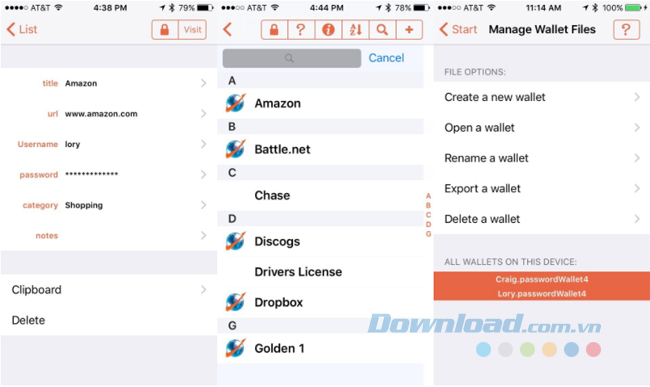Tap back arrow in wallet list screen
The image size is (650, 387).
pos(228,29)
